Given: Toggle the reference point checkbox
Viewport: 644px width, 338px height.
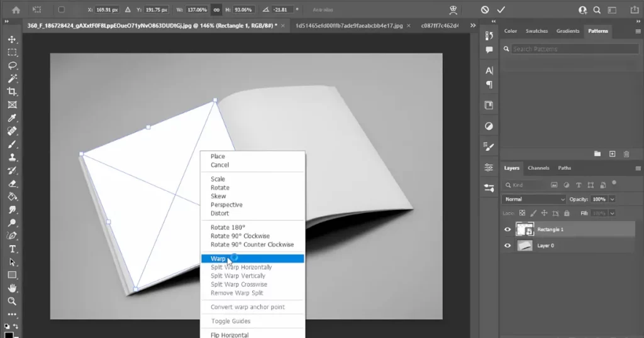Looking at the screenshot, I should tap(61, 9).
